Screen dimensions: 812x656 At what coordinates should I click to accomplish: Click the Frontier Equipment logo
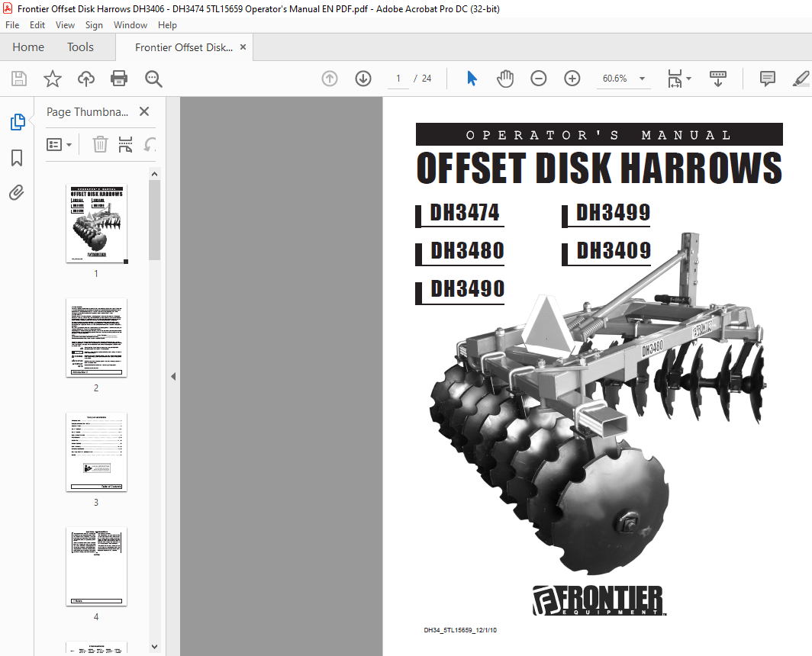click(598, 600)
